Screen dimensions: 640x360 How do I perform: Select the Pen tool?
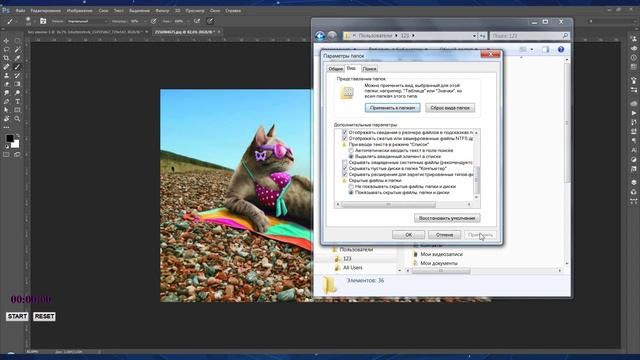tap(6, 101)
